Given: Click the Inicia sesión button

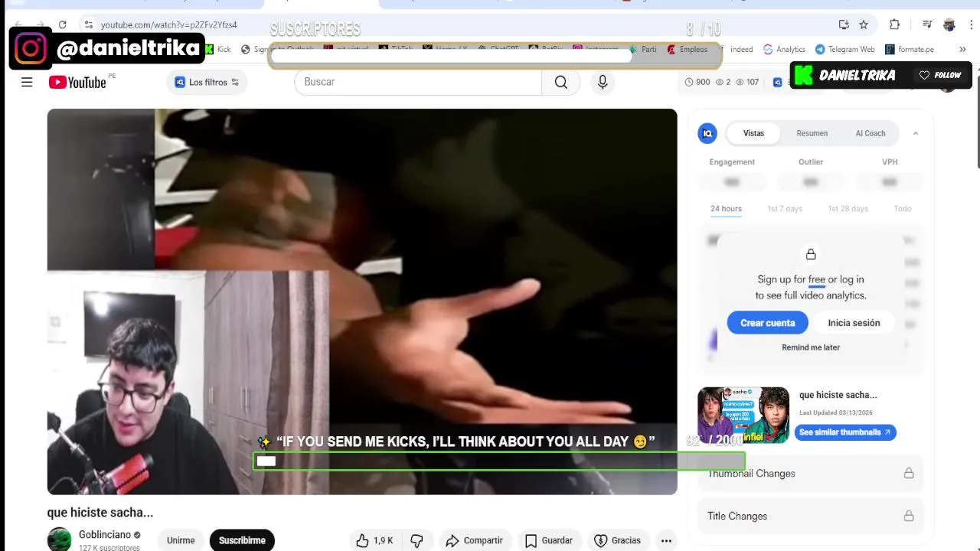Looking at the screenshot, I should 854,323.
